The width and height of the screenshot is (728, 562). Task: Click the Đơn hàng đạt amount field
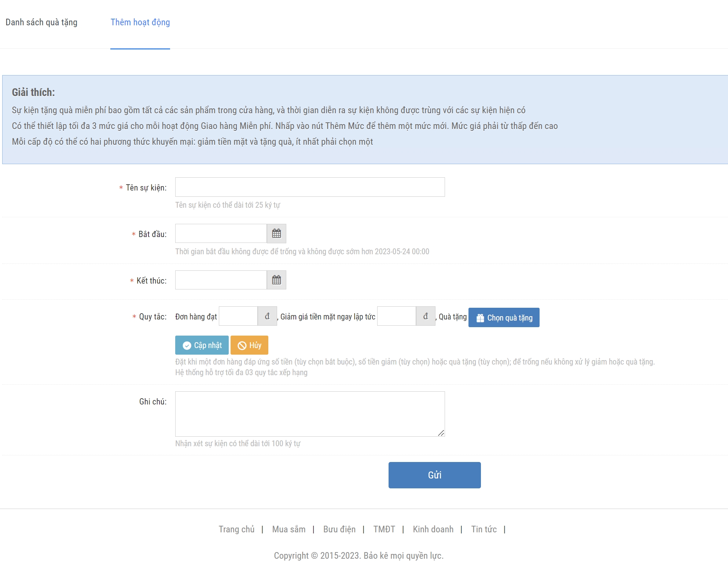click(x=238, y=316)
